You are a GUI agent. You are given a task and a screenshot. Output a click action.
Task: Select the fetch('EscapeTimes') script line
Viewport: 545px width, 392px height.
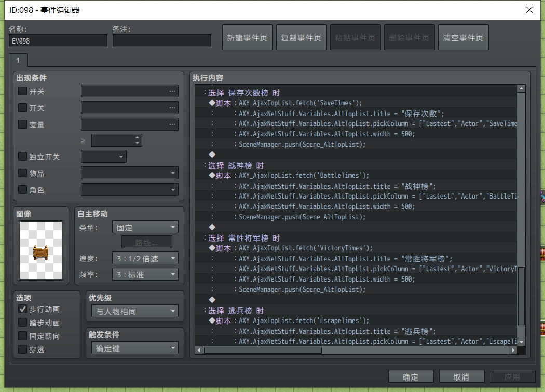(356, 321)
